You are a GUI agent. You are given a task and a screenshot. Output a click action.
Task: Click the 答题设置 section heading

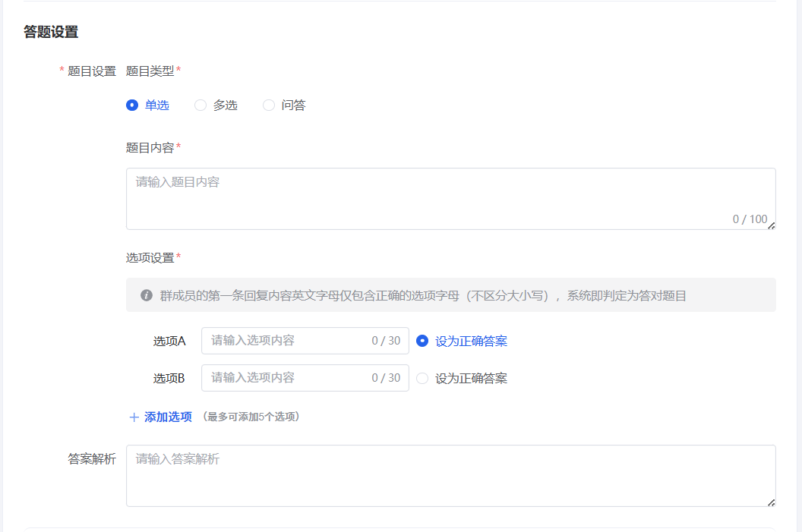point(51,32)
